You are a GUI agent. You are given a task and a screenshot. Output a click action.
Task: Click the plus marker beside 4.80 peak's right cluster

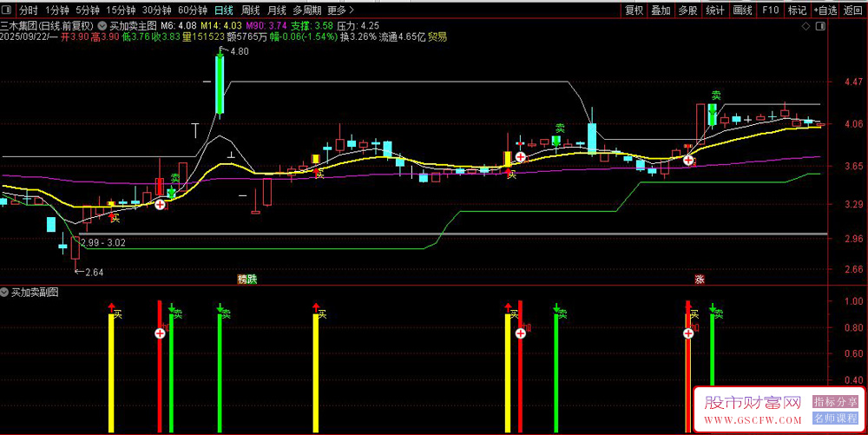[520, 157]
